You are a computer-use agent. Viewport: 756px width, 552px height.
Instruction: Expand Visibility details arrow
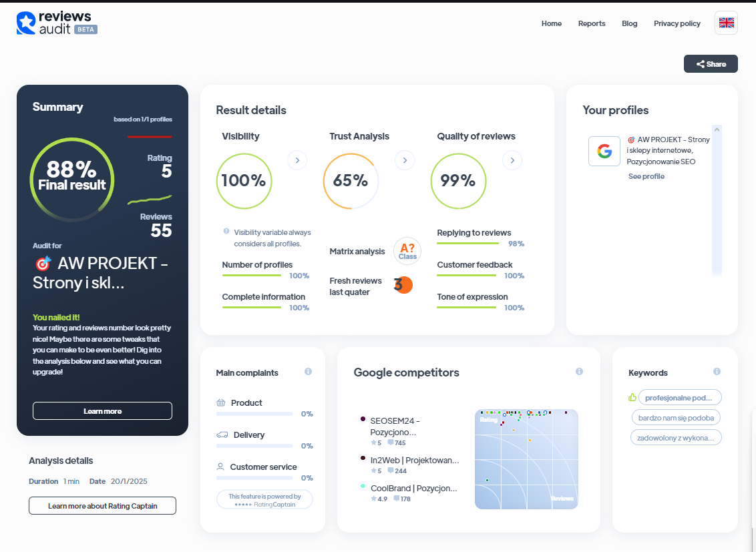pos(297,160)
